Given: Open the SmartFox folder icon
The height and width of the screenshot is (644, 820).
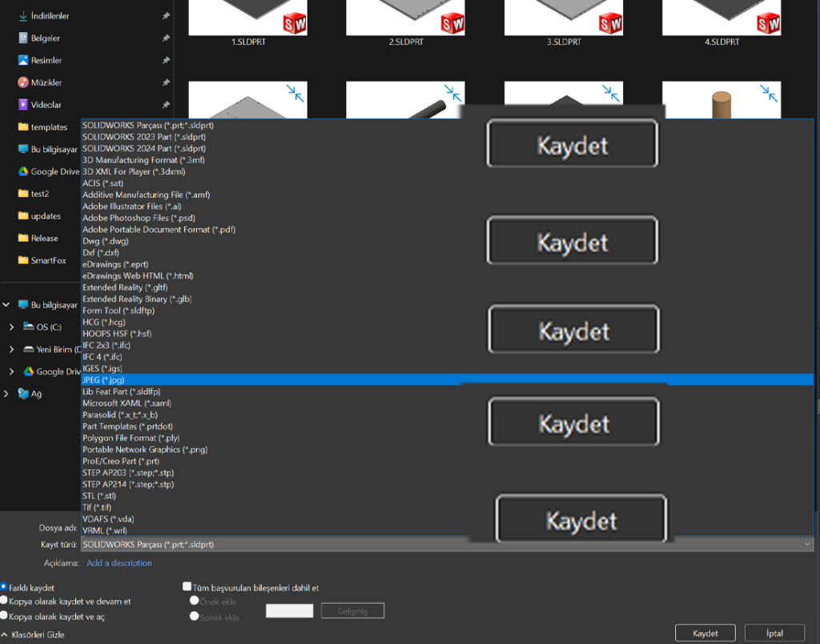Looking at the screenshot, I should [22, 260].
